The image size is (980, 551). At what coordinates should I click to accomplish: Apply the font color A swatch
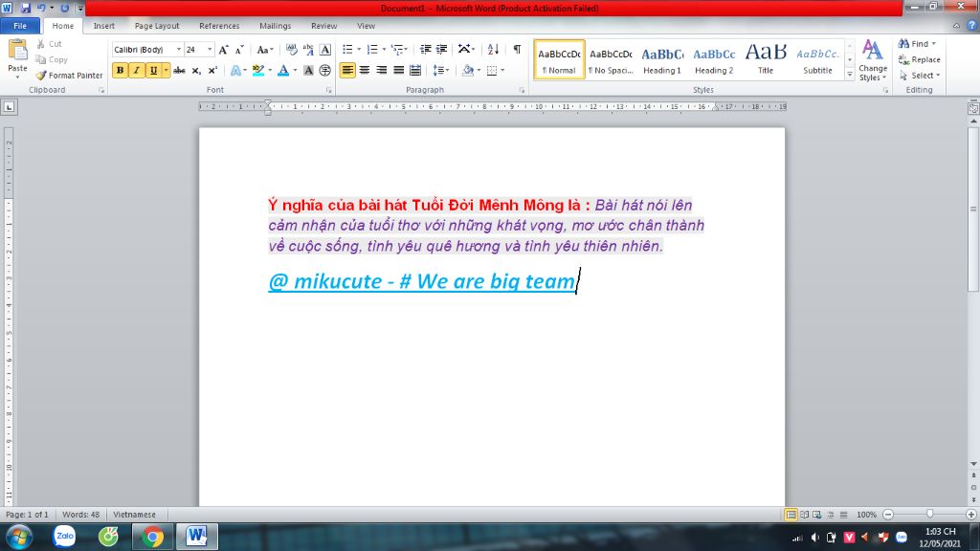tap(283, 70)
